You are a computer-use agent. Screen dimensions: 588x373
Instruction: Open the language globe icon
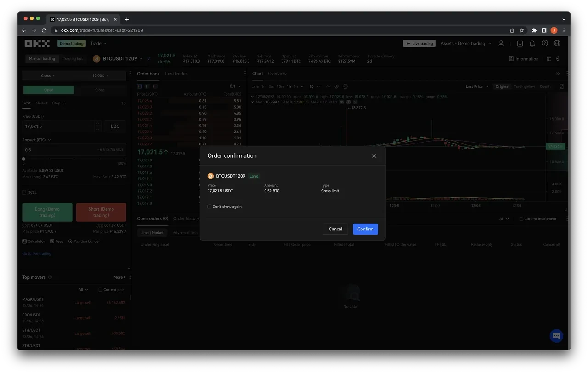click(557, 44)
